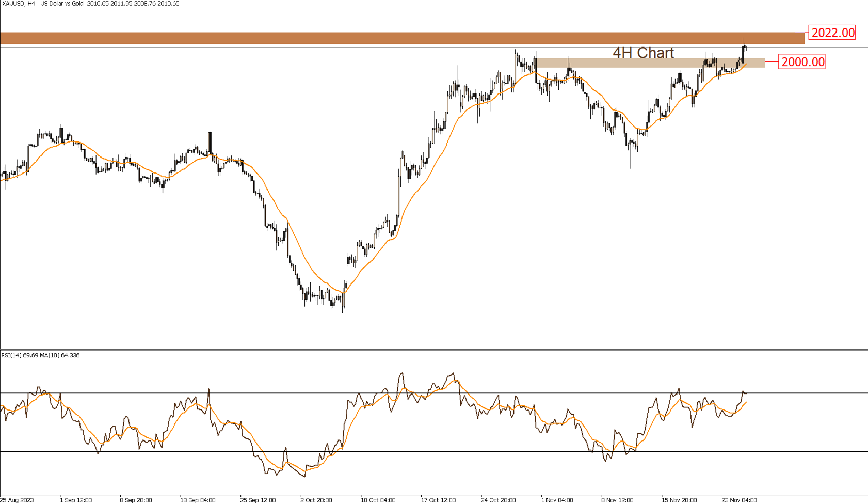Select the '18 Sep 04:00' time axis label
868x504 pixels.
click(x=198, y=500)
